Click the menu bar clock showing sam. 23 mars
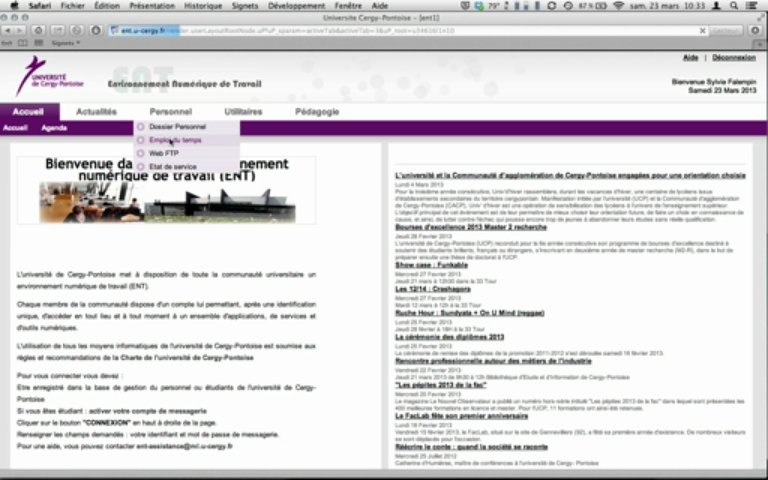 (669, 6)
